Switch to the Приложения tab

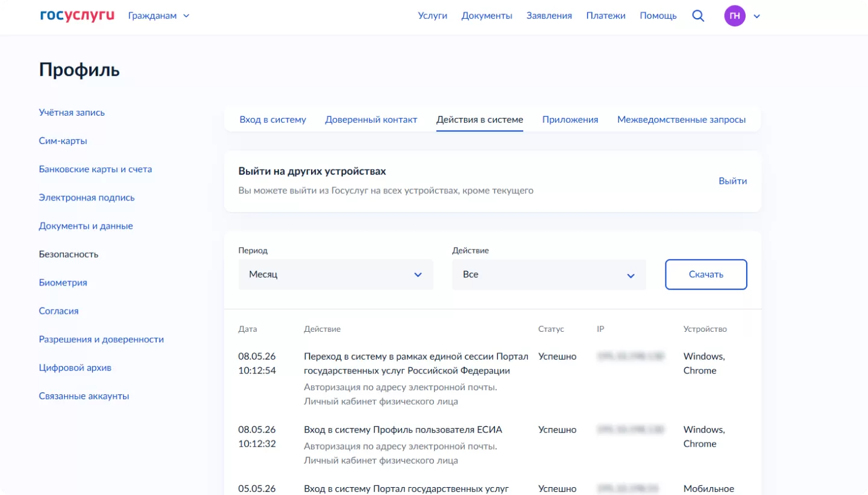[x=570, y=119]
